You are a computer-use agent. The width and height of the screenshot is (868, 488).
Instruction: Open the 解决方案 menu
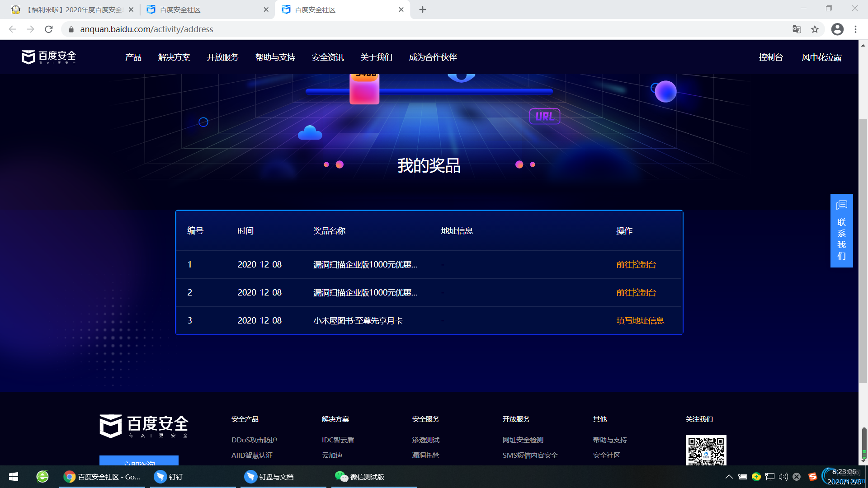point(174,57)
